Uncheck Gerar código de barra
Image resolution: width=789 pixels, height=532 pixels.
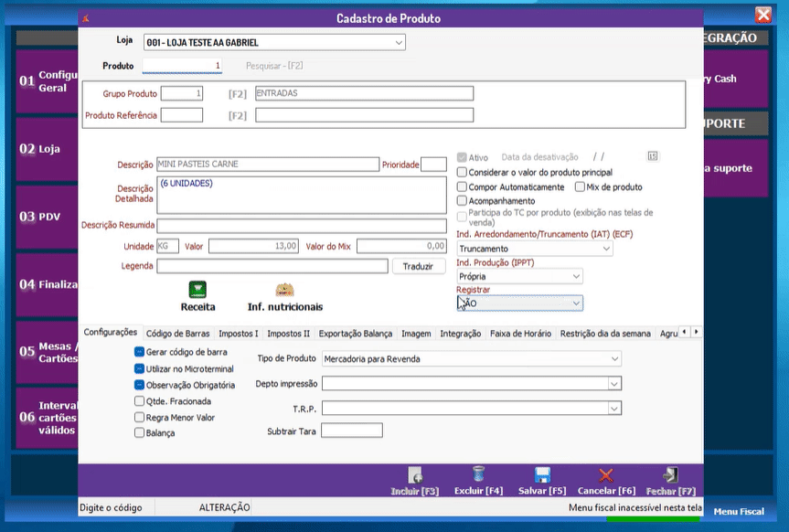(139, 352)
